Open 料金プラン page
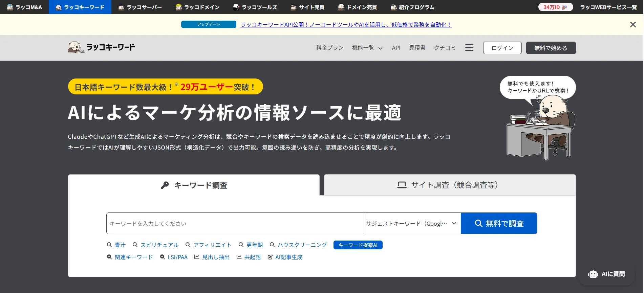 330,48
